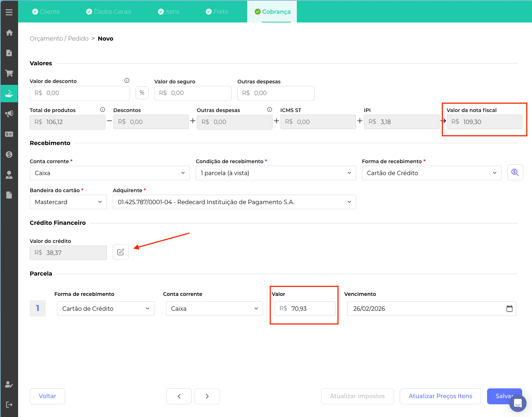Switch to the Itens tab
This screenshot has height=417, width=532.
169,12
